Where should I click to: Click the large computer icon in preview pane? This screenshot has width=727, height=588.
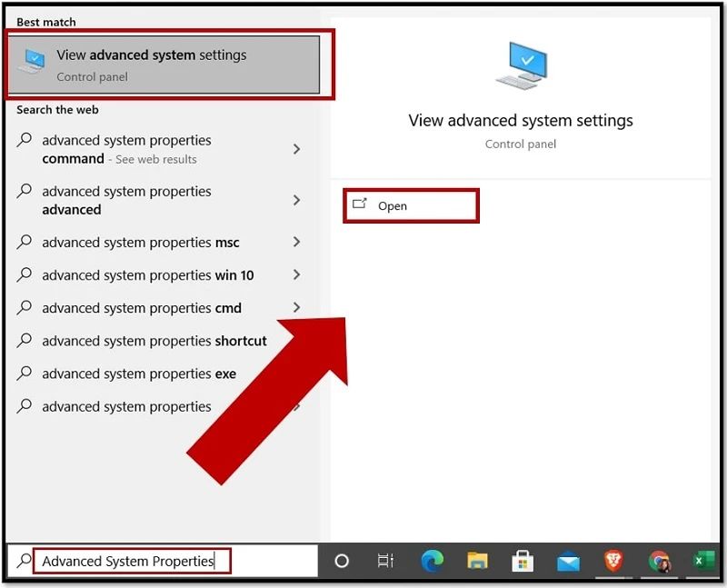[521, 65]
